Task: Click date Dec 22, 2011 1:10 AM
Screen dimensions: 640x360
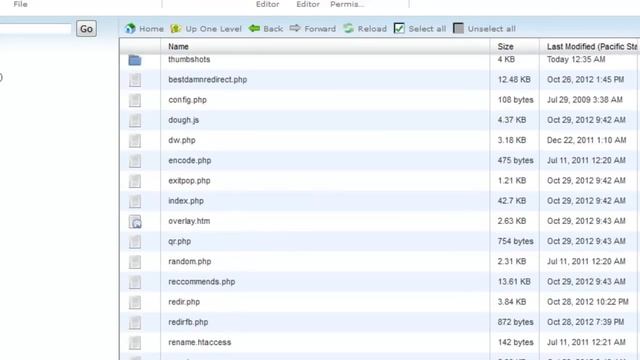Action: (587, 140)
